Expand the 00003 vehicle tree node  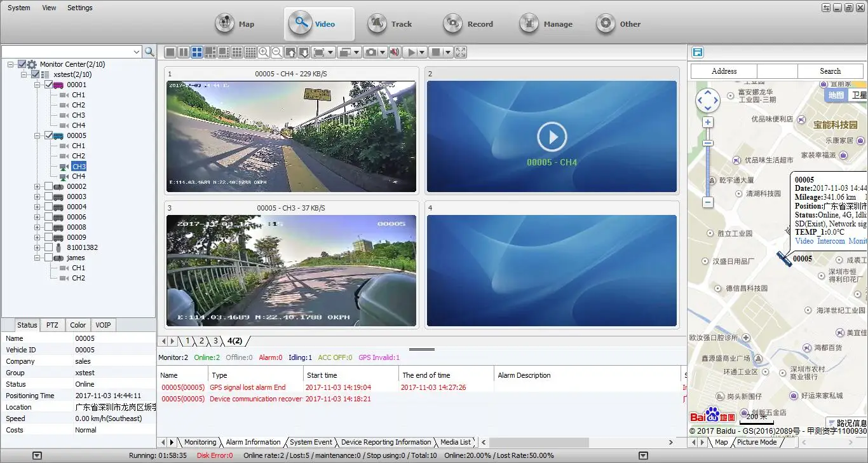pos(37,197)
